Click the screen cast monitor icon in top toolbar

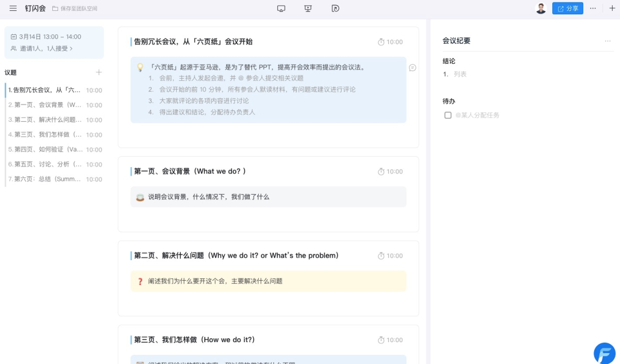(x=281, y=8)
